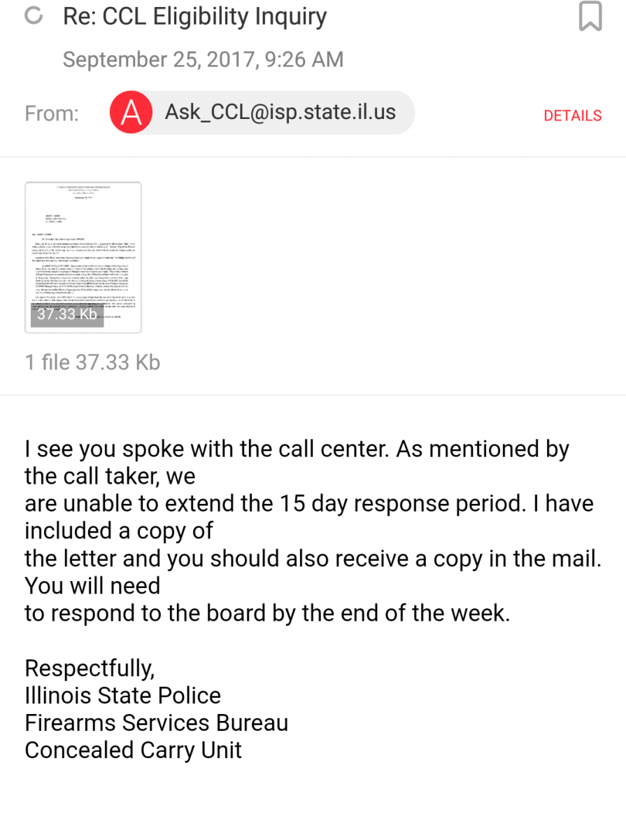Viewport: 626px width, 840px height.
Task: Tap the September 25, 2017 date stamp
Action: (x=203, y=59)
